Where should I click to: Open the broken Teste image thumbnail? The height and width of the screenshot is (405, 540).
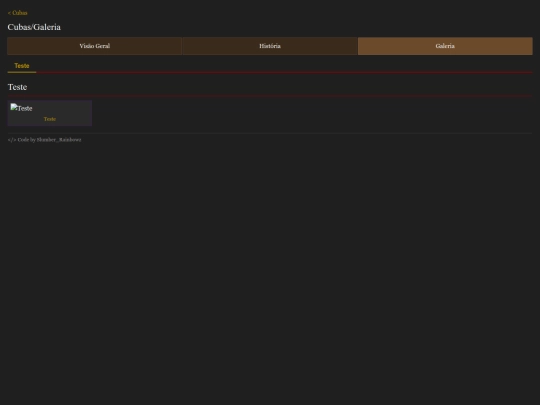click(21, 108)
